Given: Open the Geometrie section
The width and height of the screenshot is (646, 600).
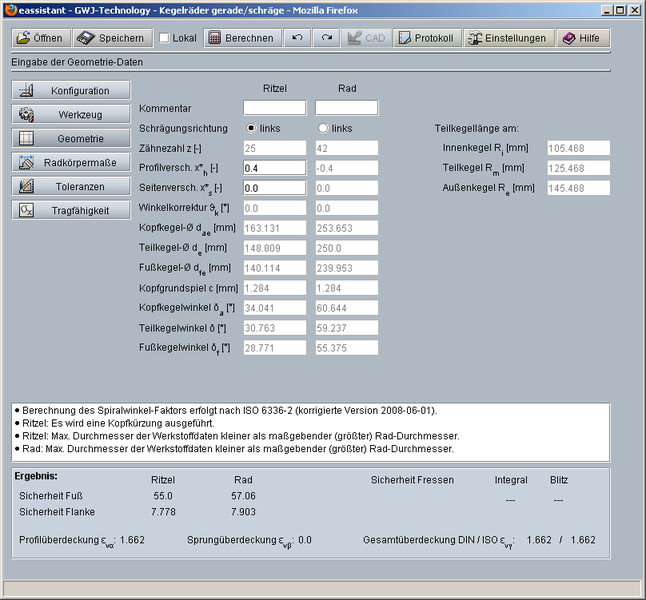Looking at the screenshot, I should [71, 139].
